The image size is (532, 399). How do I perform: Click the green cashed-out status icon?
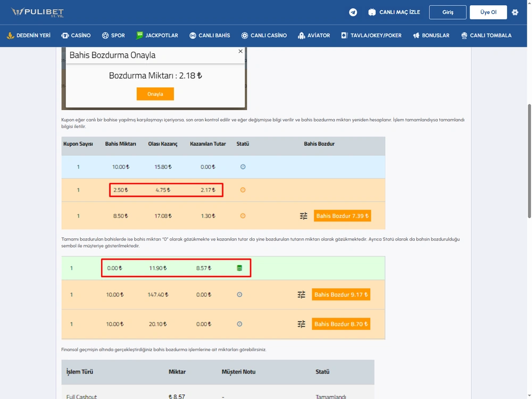pos(239,268)
